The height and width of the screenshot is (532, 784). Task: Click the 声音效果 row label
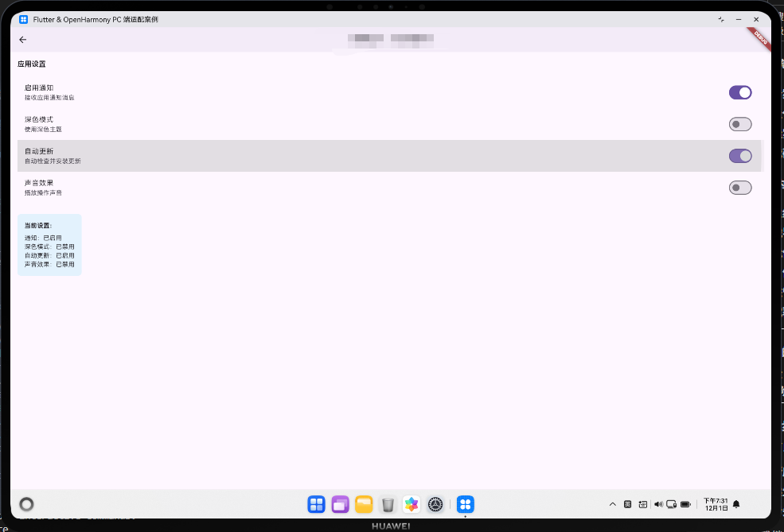coord(39,183)
